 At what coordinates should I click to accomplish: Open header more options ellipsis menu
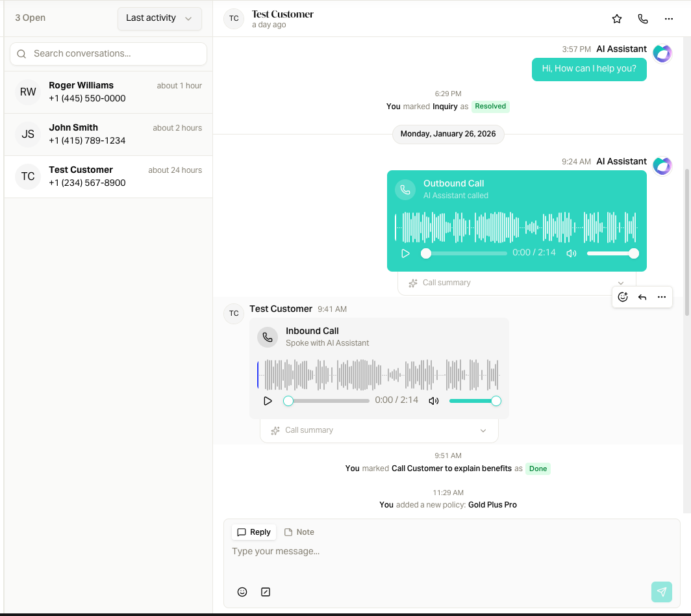[668, 19]
